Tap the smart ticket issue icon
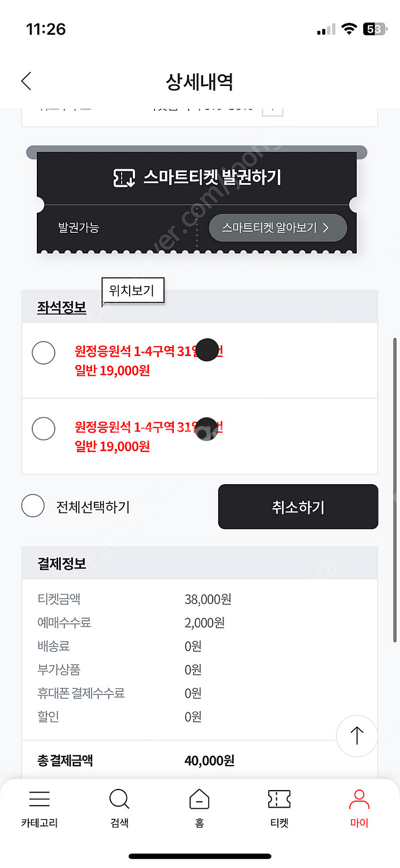 (x=124, y=178)
